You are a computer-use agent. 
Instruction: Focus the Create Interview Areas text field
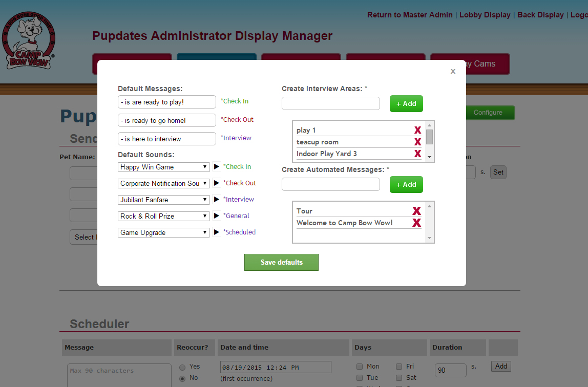(x=331, y=103)
